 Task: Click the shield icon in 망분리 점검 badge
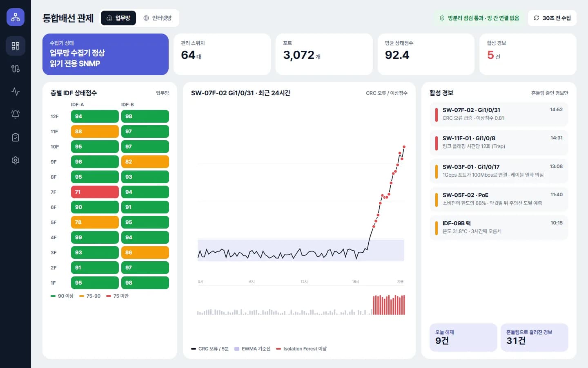442,18
